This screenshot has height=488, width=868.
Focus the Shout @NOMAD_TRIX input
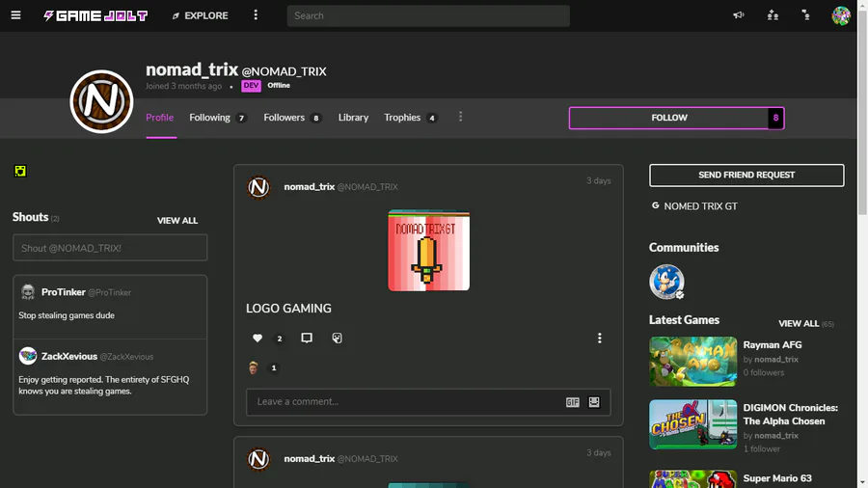coord(110,247)
